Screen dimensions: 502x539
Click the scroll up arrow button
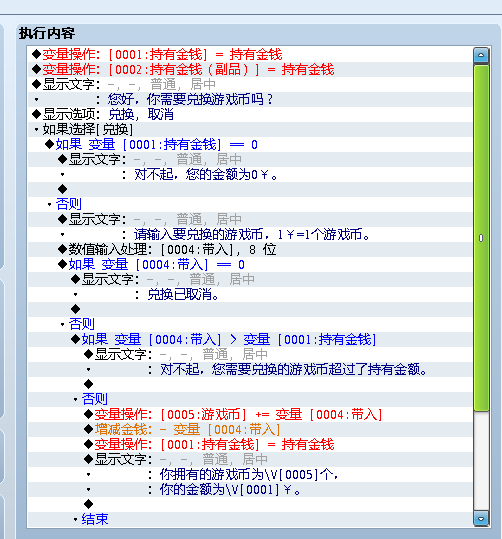(481, 55)
